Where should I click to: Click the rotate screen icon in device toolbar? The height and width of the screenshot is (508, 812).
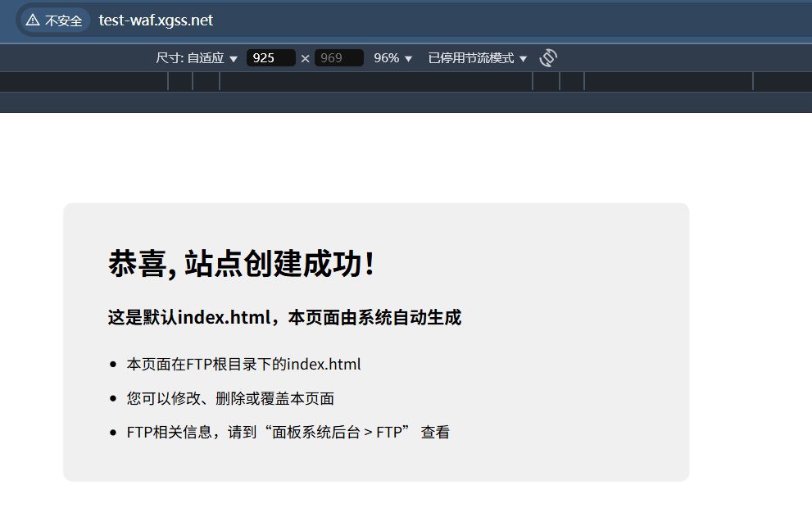pyautogui.click(x=548, y=58)
